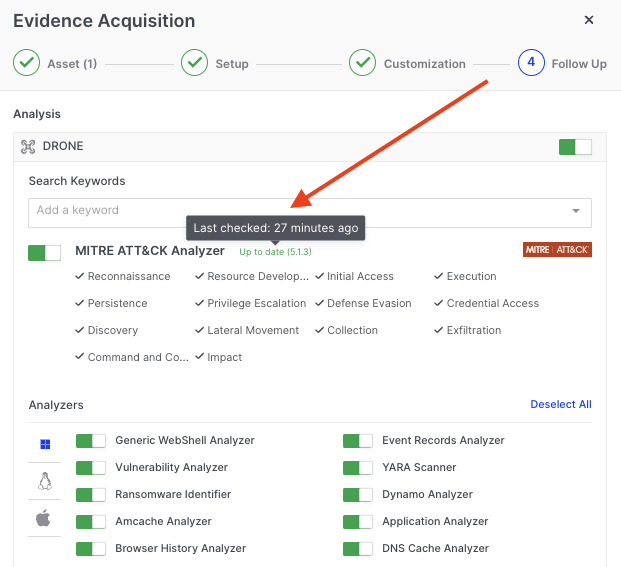Select the Windows platform icon
This screenshot has height=567, width=621.
pos(44,444)
